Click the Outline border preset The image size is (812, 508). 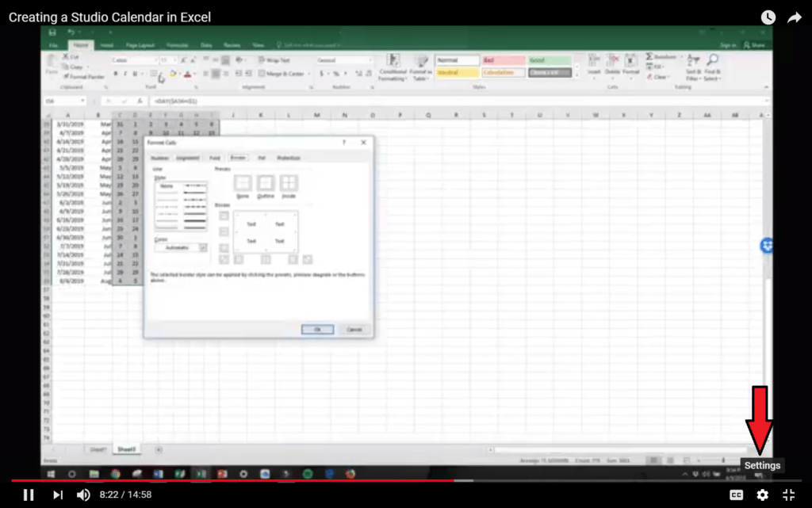[266, 184]
